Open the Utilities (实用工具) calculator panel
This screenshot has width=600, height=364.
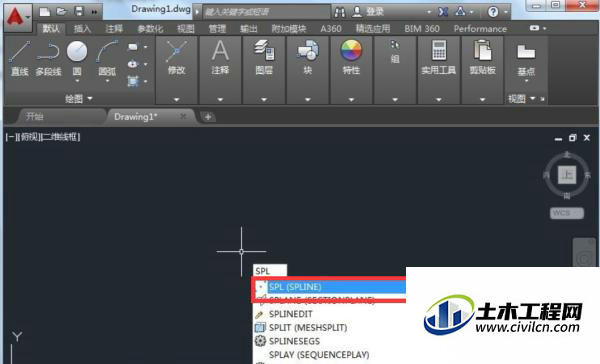pyautogui.click(x=439, y=57)
